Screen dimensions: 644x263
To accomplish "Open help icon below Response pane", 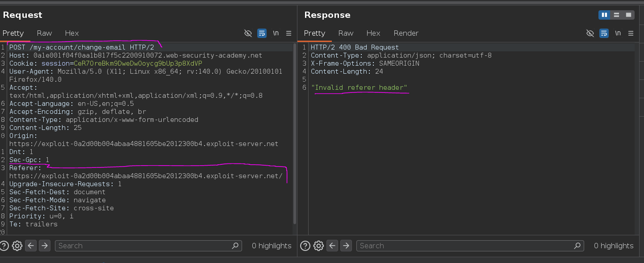I will 305,246.
